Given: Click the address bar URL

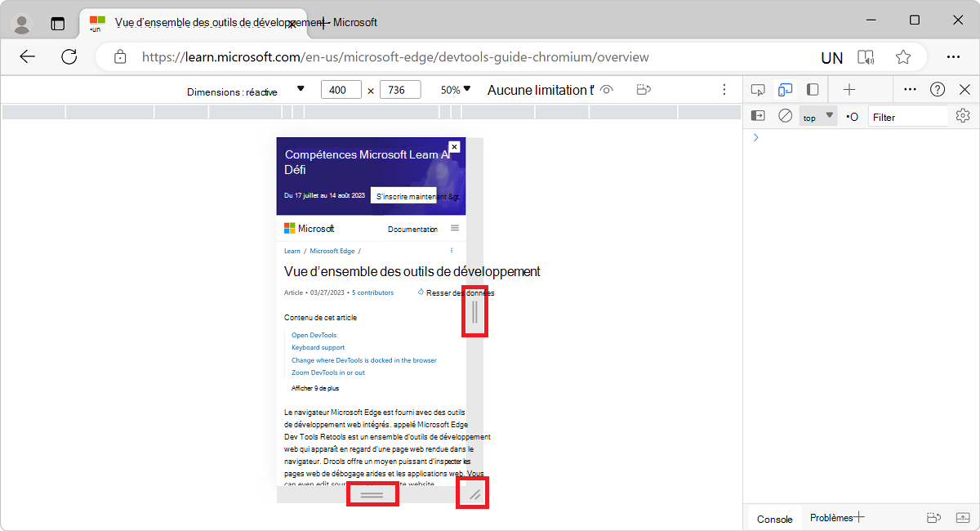Looking at the screenshot, I should [x=395, y=57].
